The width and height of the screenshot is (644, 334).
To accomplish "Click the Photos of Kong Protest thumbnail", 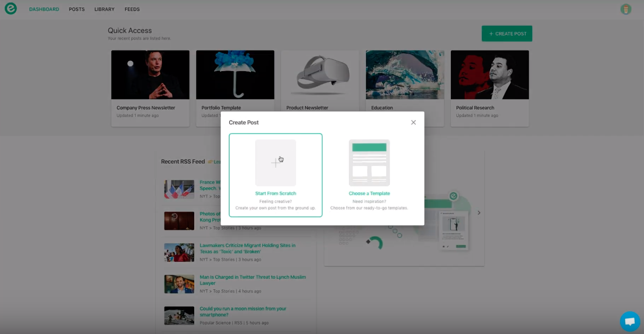I will (179, 221).
